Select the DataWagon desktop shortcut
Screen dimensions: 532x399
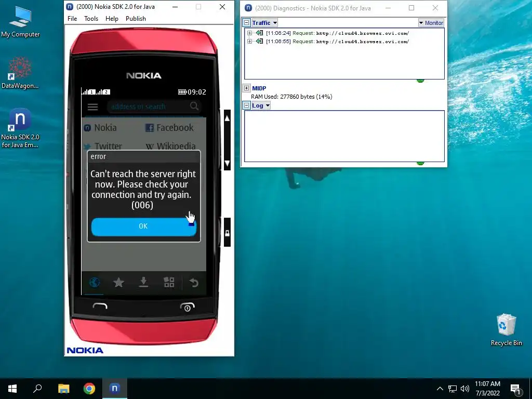coord(20,73)
